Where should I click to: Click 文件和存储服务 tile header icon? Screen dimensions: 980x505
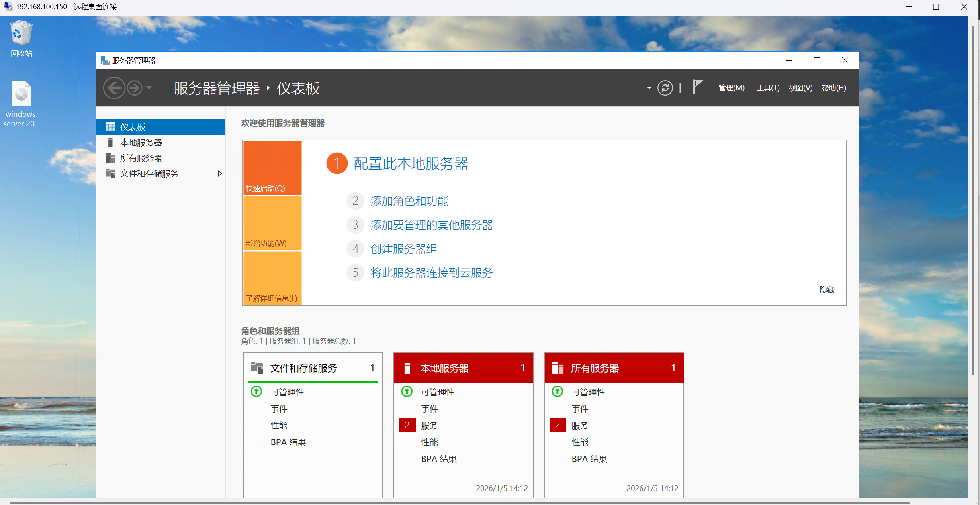coord(257,367)
